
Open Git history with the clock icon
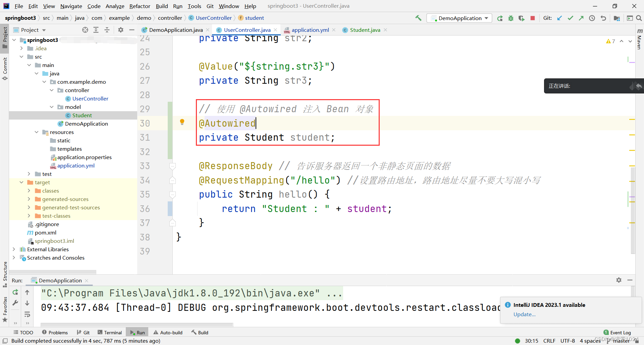click(x=592, y=18)
